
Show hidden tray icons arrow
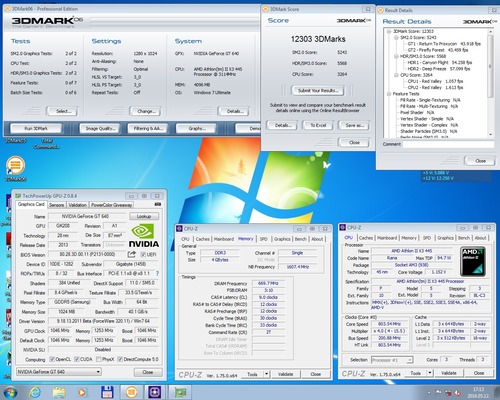coord(429,393)
